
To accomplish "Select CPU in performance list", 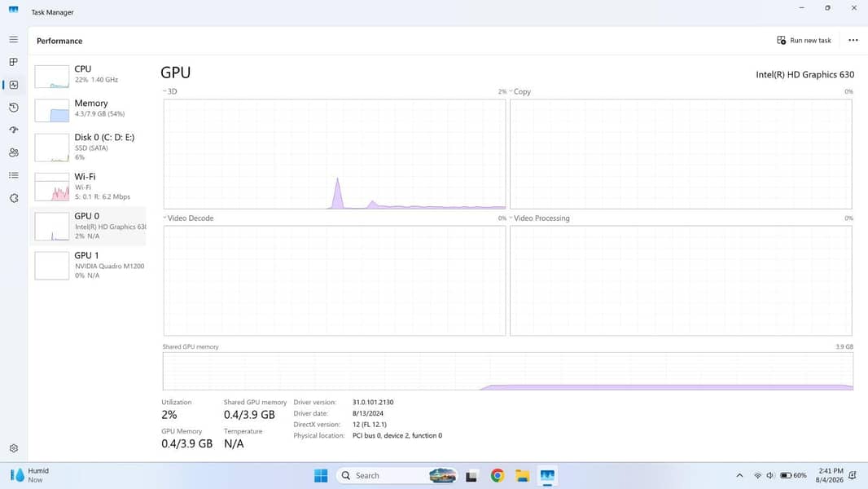I will click(x=88, y=75).
